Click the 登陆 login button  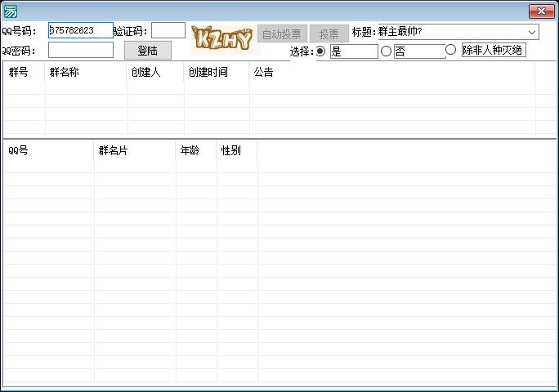148,51
